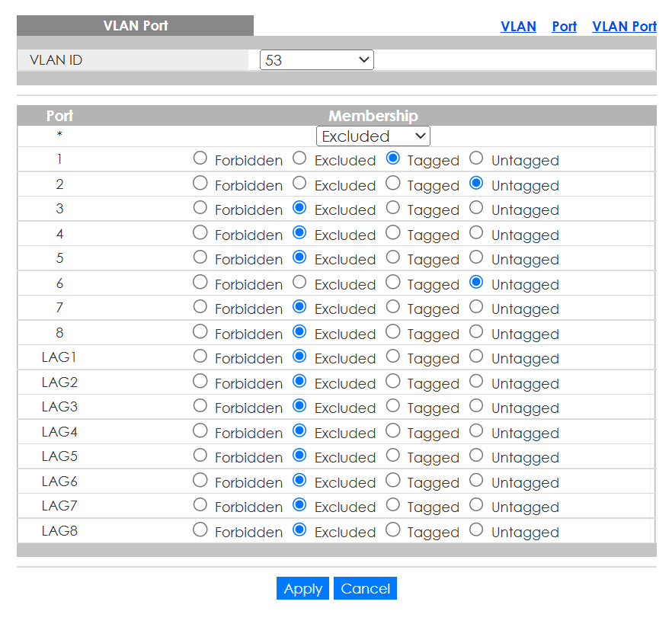Choose Forbidden for port 8
The height and width of the screenshot is (624, 672).
[x=200, y=331]
